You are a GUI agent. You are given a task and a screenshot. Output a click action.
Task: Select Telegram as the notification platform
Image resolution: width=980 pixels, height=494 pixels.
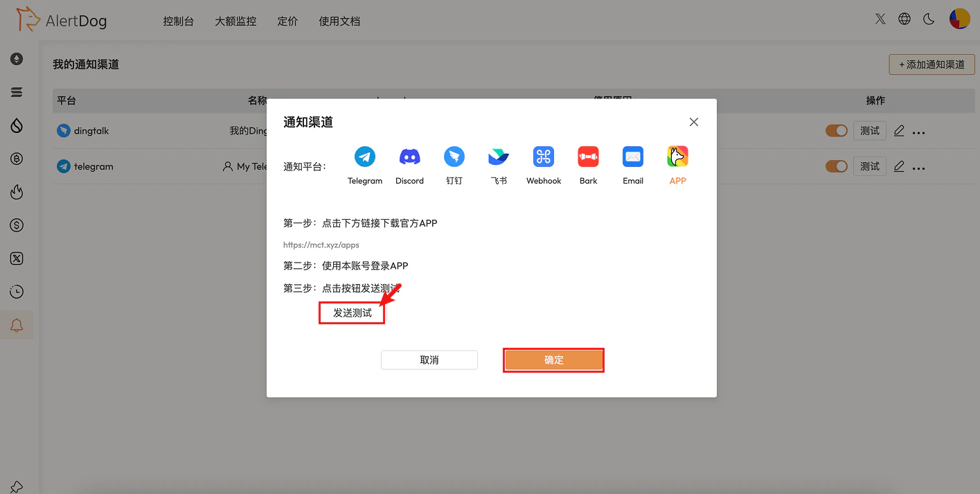point(365,157)
